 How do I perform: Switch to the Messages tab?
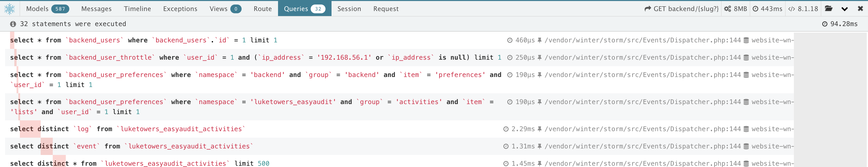click(x=96, y=9)
